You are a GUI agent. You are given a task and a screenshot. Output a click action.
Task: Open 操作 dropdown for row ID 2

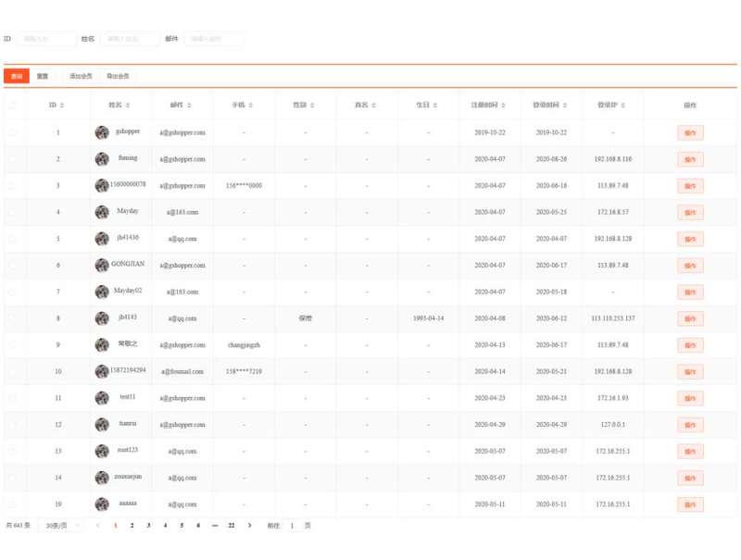pyautogui.click(x=690, y=159)
